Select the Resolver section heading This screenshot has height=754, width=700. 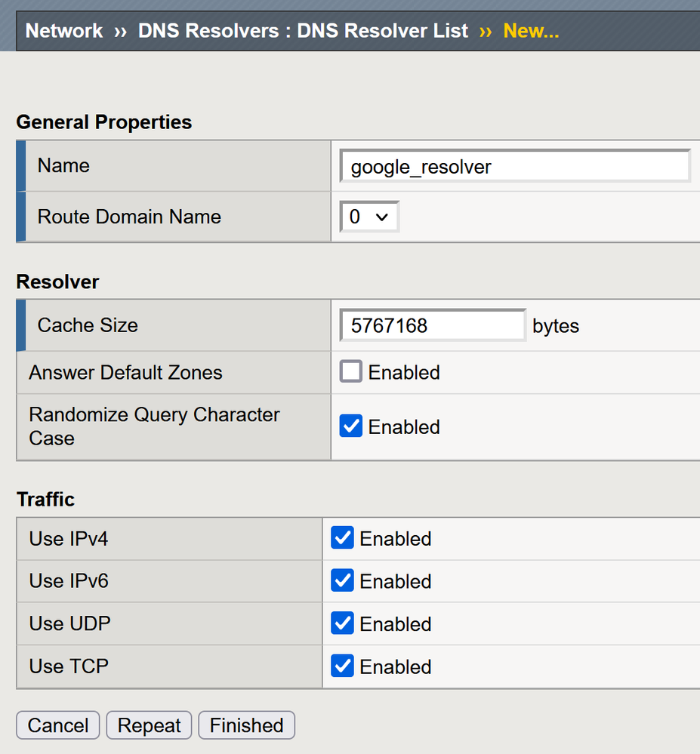(x=57, y=282)
